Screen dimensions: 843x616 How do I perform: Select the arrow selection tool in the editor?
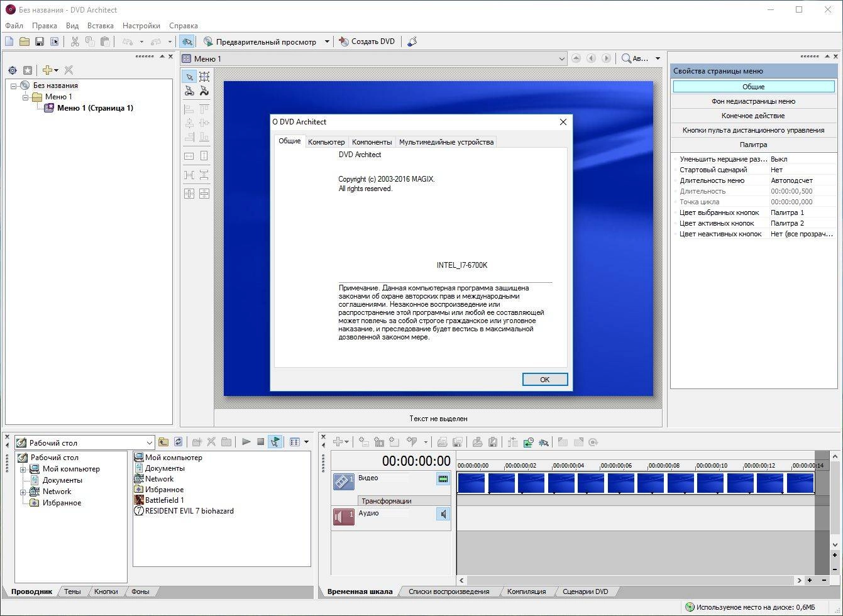[189, 77]
